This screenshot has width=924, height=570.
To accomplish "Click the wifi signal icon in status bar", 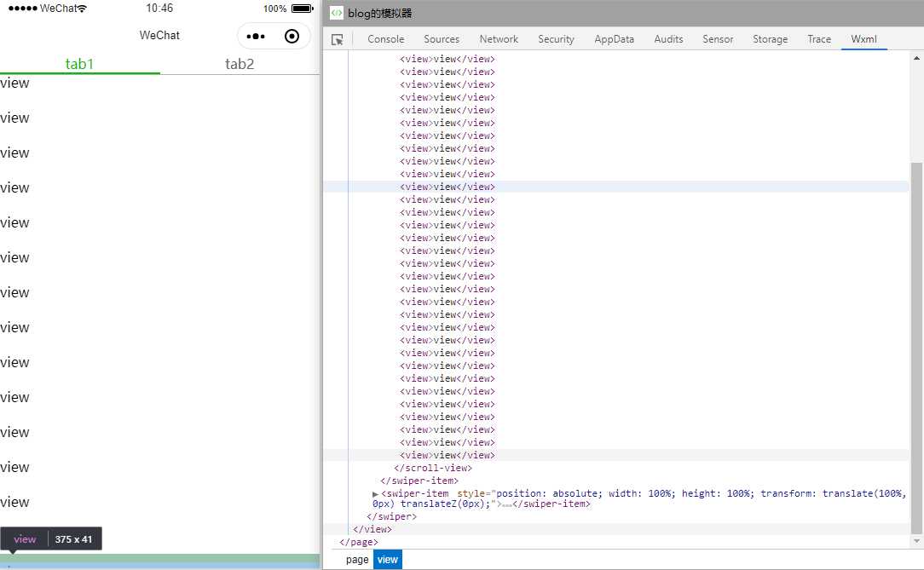I will 82,9.
